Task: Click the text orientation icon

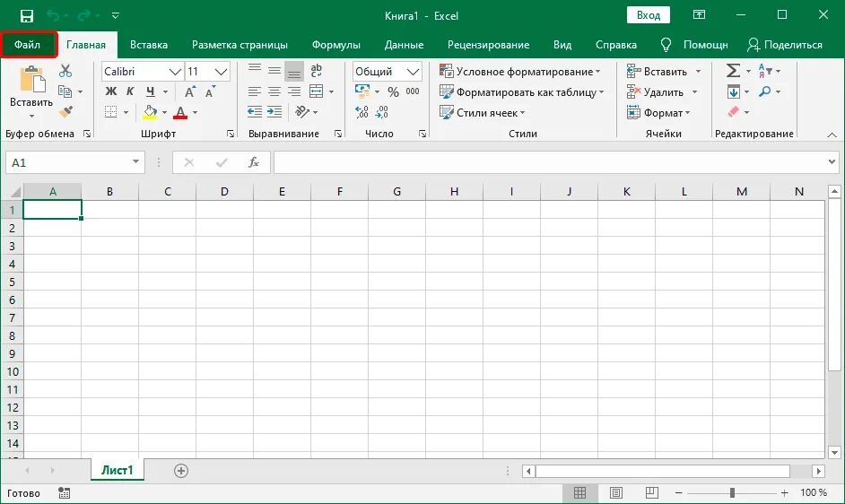Action: tap(302, 112)
